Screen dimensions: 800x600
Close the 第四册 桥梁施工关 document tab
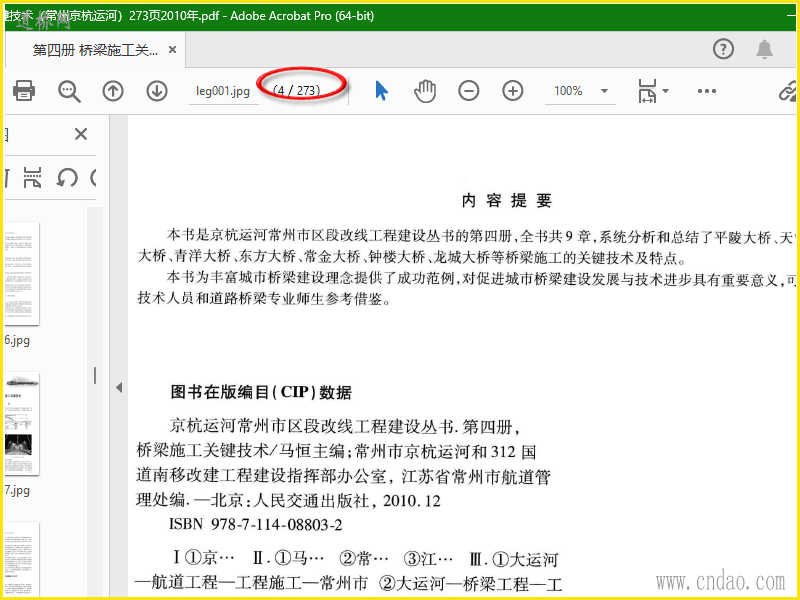tap(172, 49)
